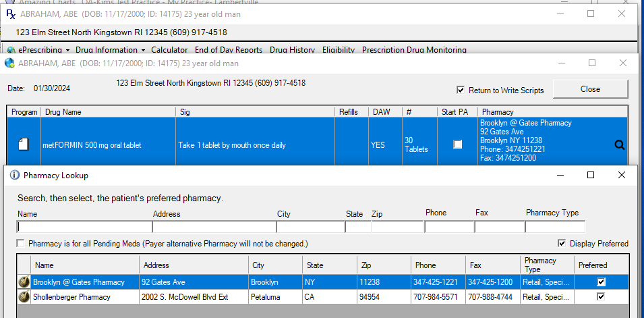Click the pharmacy search magnifier icon
Image resolution: width=644 pixels, height=318 pixels.
619,144
